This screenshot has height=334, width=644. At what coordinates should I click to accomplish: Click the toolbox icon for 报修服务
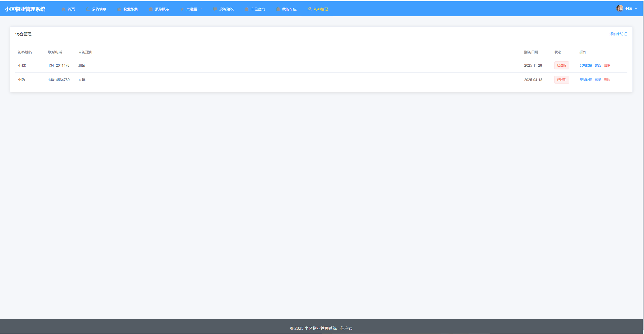[x=151, y=9]
